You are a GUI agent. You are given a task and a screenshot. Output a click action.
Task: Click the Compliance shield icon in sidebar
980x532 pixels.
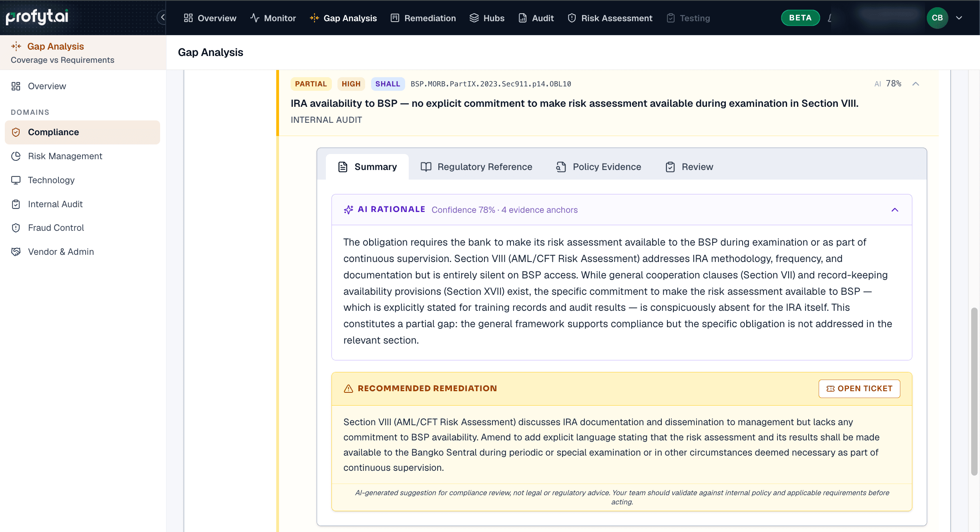point(16,132)
